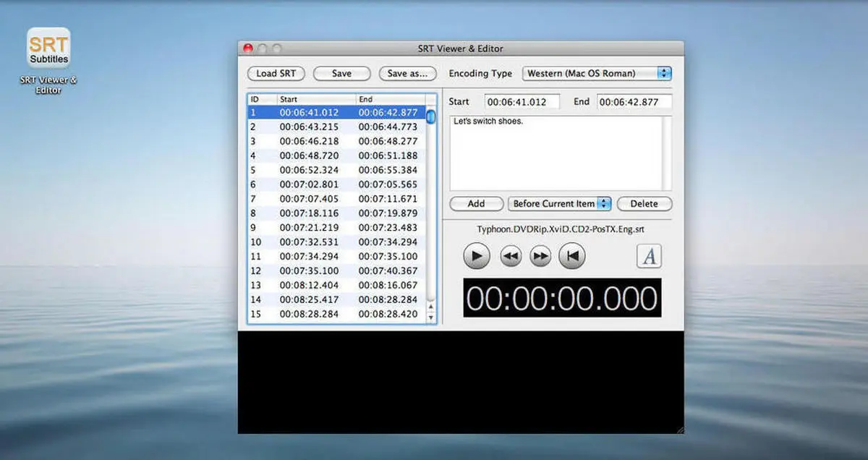Click the rewind playback button

511,256
